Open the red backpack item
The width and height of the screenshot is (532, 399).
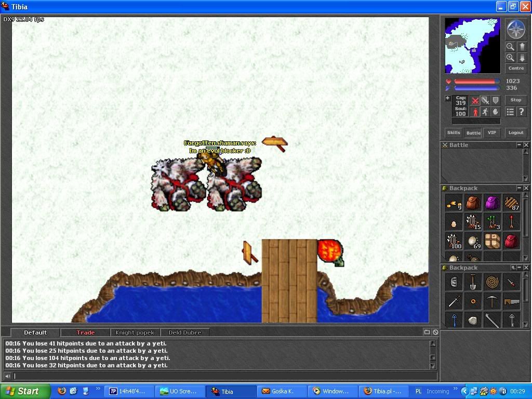511,242
